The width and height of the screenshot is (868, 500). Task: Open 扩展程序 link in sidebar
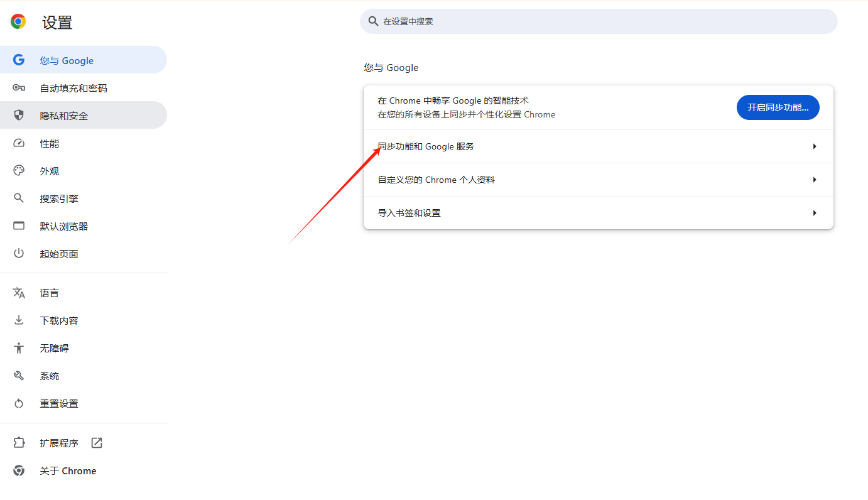click(84, 443)
